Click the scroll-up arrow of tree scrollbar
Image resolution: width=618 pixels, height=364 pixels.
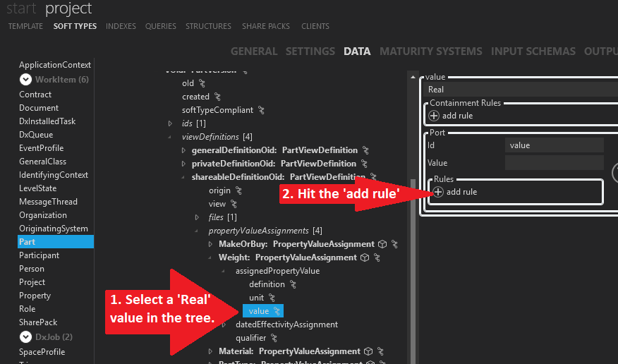pos(413,77)
